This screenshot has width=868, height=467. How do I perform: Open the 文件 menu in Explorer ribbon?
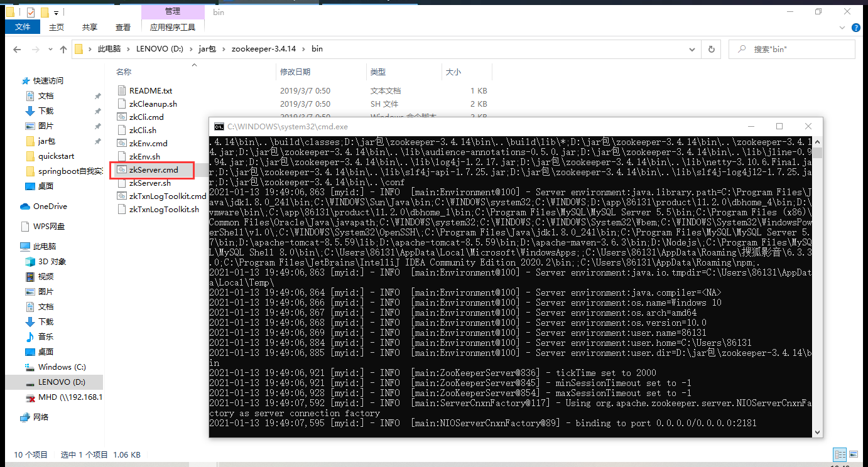click(23, 27)
